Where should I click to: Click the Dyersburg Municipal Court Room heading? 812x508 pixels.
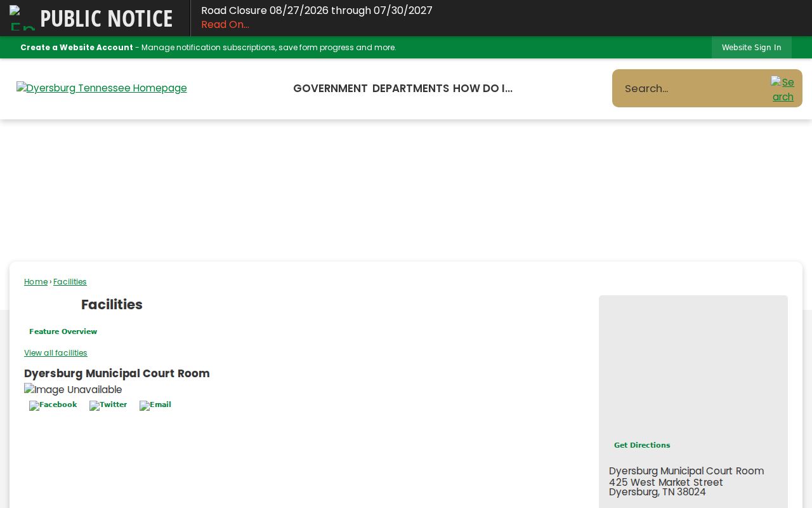pos(117,373)
